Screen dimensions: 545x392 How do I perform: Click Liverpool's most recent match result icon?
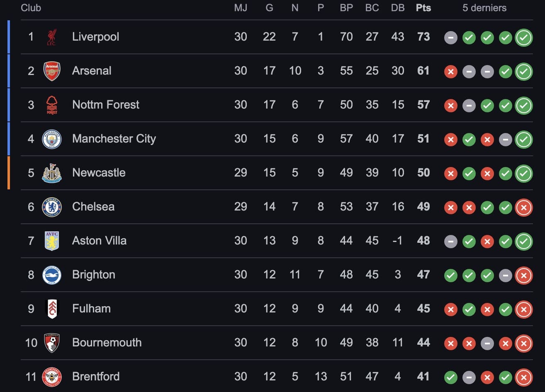[x=523, y=38]
